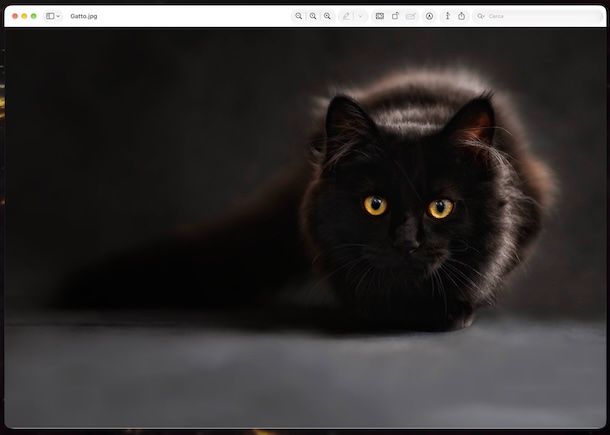610x435 pixels.
Task: Zoom in using the plus magnifier icon
Action: point(327,16)
